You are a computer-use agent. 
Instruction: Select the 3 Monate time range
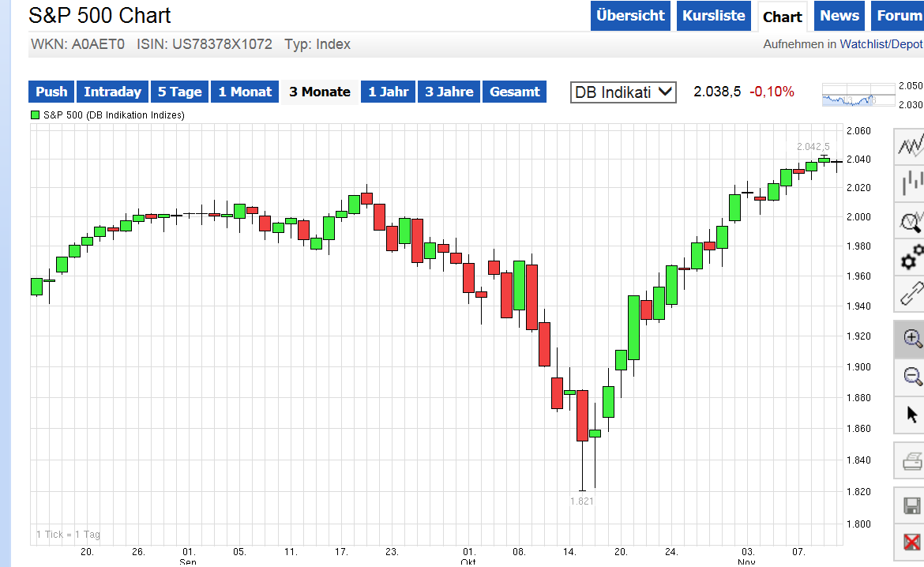319,92
